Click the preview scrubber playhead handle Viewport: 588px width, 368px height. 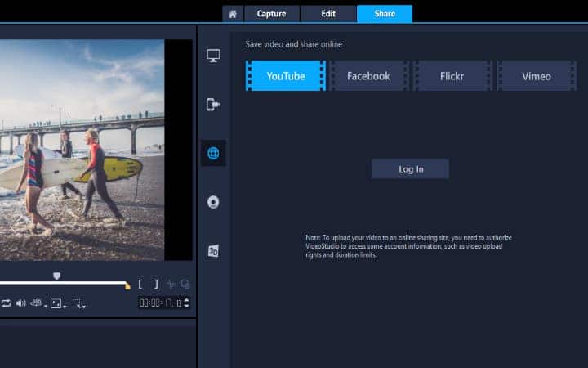click(x=56, y=276)
